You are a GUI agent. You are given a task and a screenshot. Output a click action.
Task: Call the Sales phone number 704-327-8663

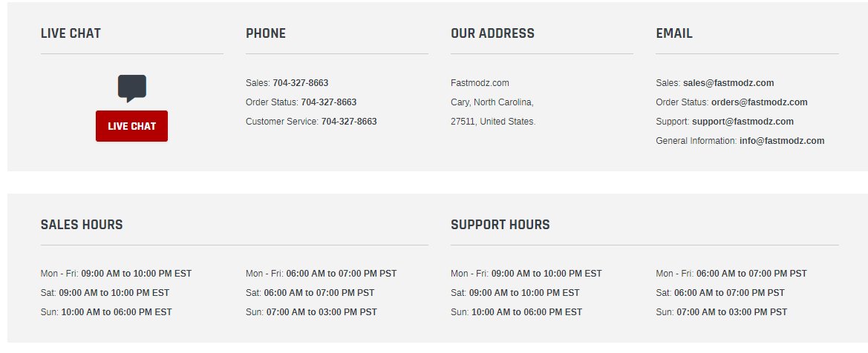(301, 83)
